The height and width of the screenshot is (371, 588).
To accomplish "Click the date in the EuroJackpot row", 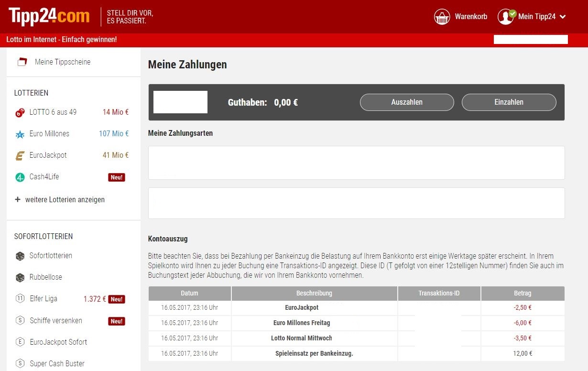I will tap(189, 307).
